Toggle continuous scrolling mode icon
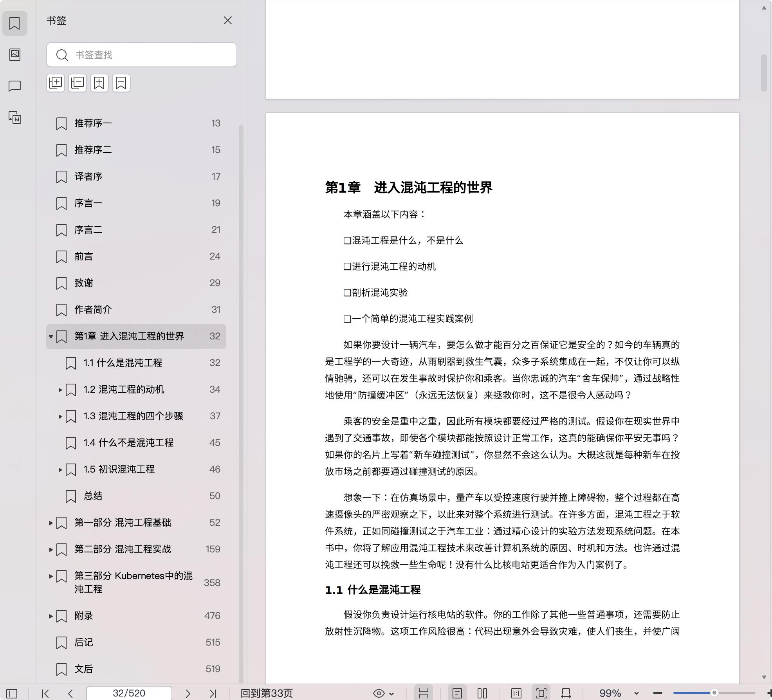Screen dimensions: 772x700 coord(424,693)
